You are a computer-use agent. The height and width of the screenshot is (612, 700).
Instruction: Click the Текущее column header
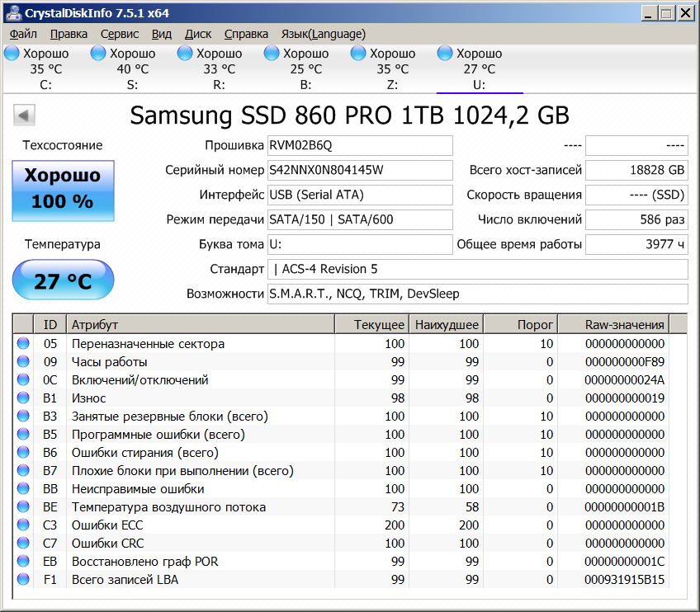pyautogui.click(x=371, y=324)
